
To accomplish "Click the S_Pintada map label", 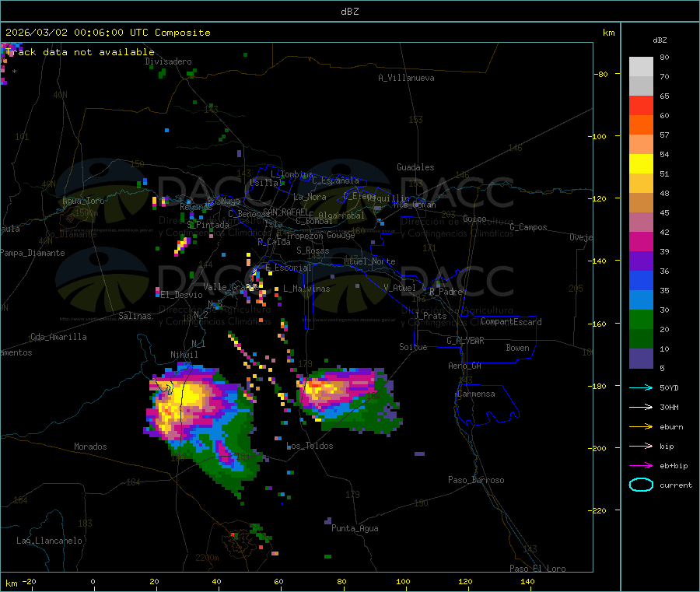I will pos(208,225).
